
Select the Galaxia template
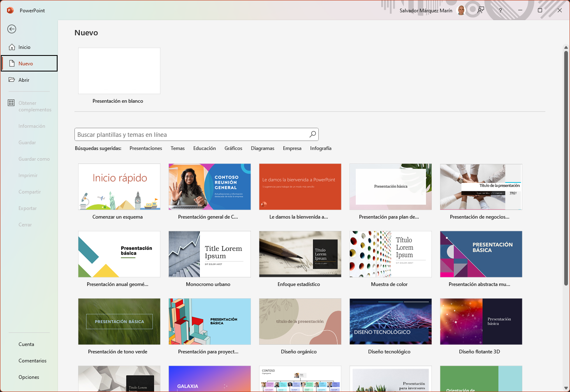click(x=210, y=378)
